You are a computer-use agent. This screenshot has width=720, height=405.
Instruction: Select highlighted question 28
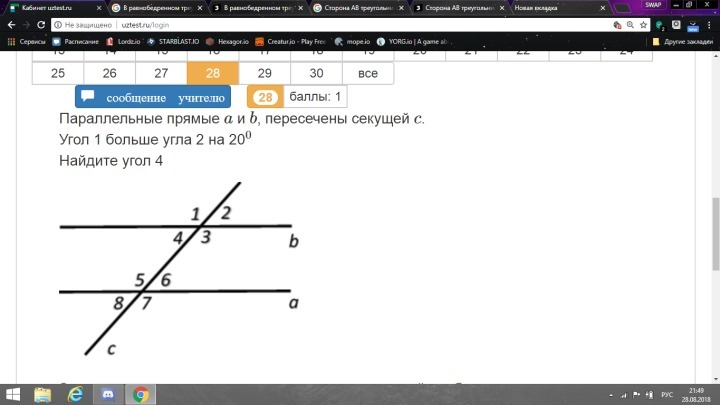click(x=213, y=73)
